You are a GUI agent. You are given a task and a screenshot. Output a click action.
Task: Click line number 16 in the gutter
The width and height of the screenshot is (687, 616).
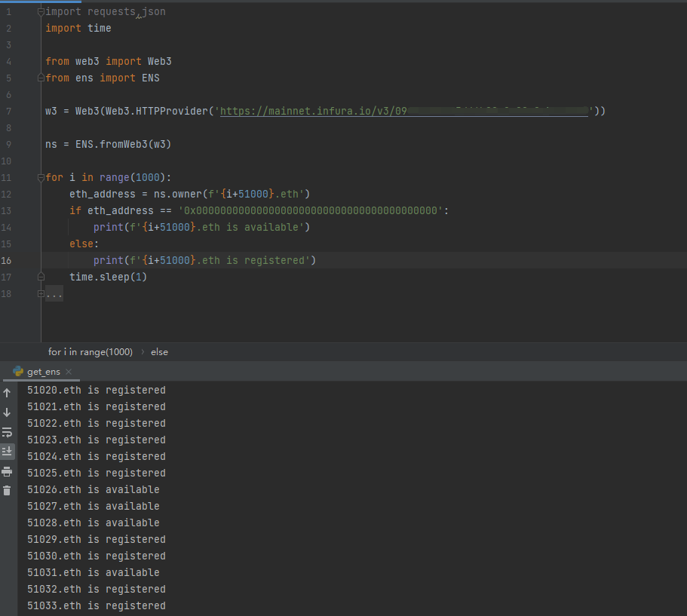click(6, 260)
